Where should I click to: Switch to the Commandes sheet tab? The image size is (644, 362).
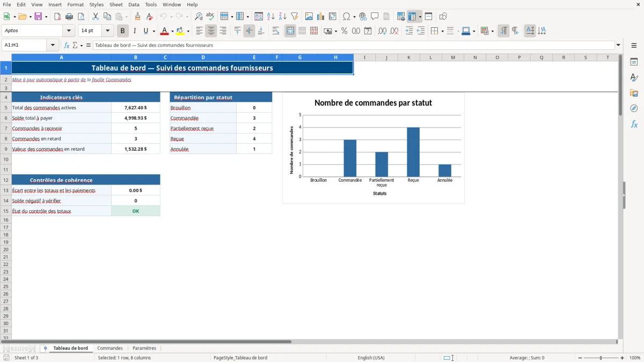[110, 348]
